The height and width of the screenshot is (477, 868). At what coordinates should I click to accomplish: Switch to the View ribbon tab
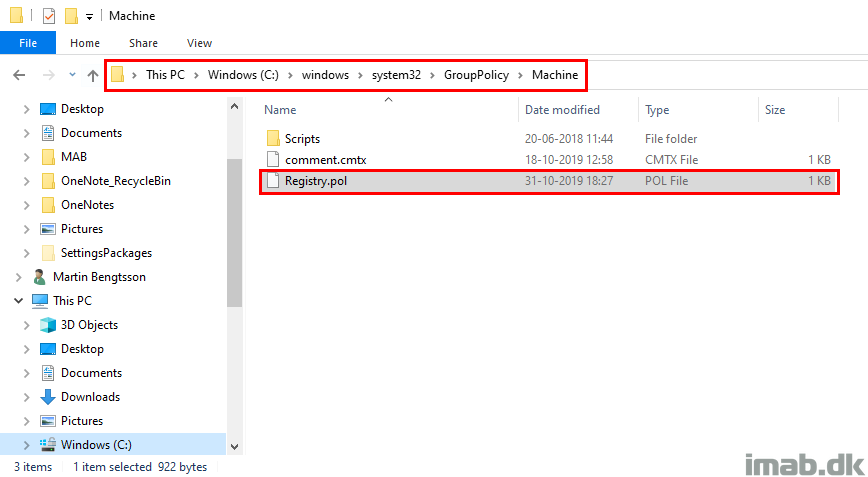coord(199,43)
